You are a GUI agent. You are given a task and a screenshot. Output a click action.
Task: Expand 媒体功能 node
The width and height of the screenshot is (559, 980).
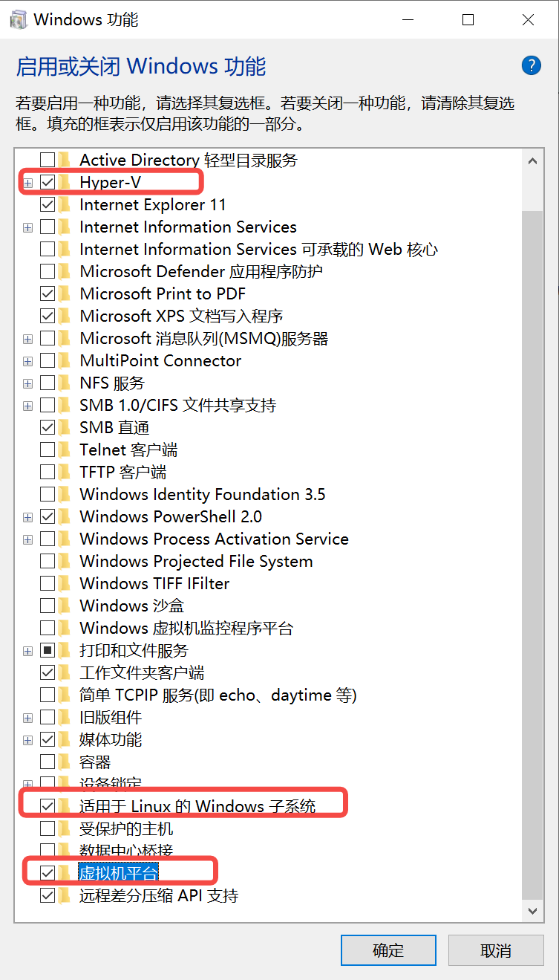(28, 740)
